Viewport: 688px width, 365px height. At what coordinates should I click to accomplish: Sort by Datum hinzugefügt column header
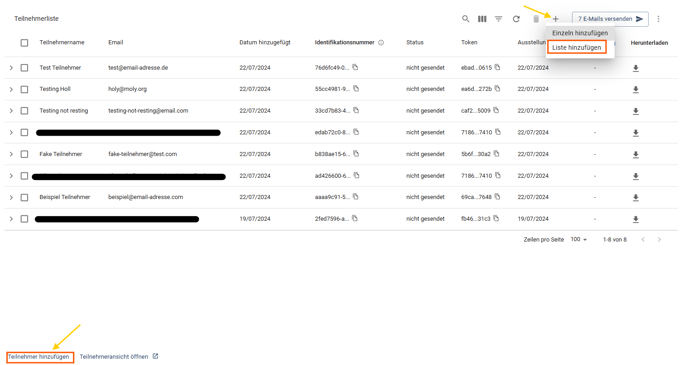click(265, 43)
